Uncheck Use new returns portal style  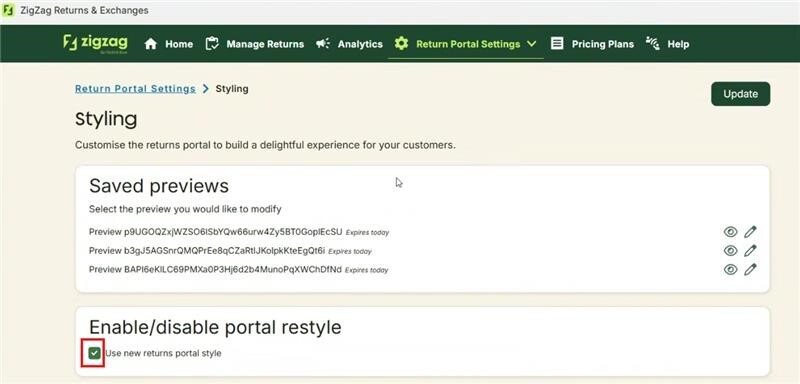[94, 353]
